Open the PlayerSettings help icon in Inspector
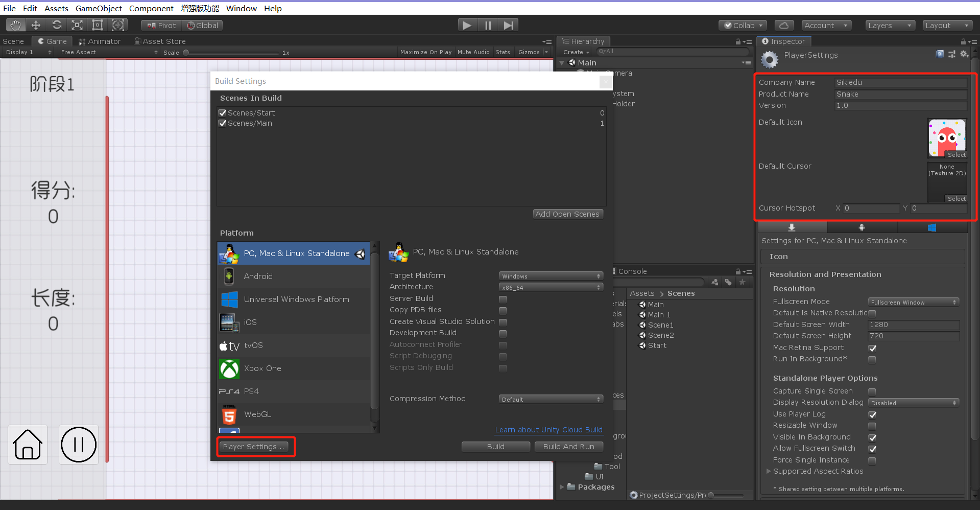 point(940,54)
